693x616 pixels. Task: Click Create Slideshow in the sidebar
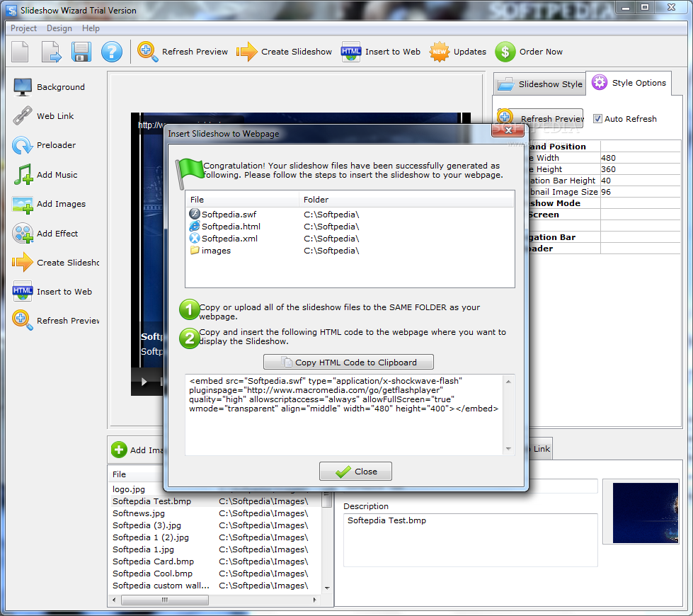coord(56,263)
